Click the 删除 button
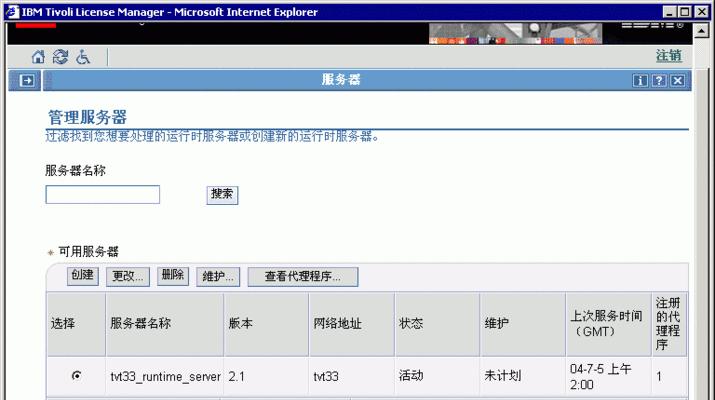The image size is (715, 400). (x=173, y=276)
